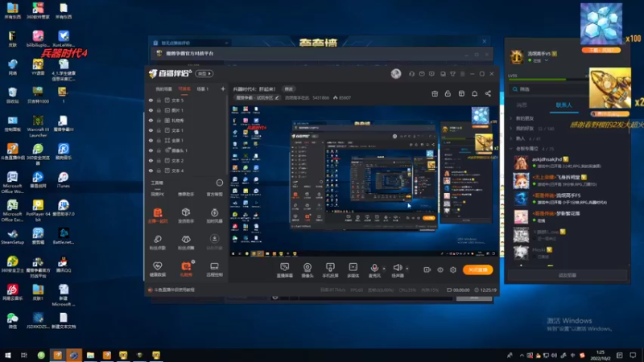Open online status dropdown under username
Screen dimensions: 644x362
click(x=547, y=61)
